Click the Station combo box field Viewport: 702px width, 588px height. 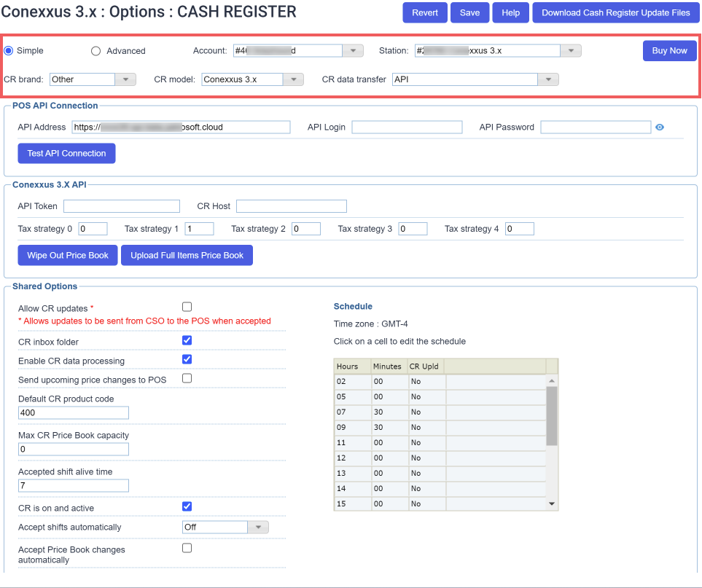coord(488,50)
